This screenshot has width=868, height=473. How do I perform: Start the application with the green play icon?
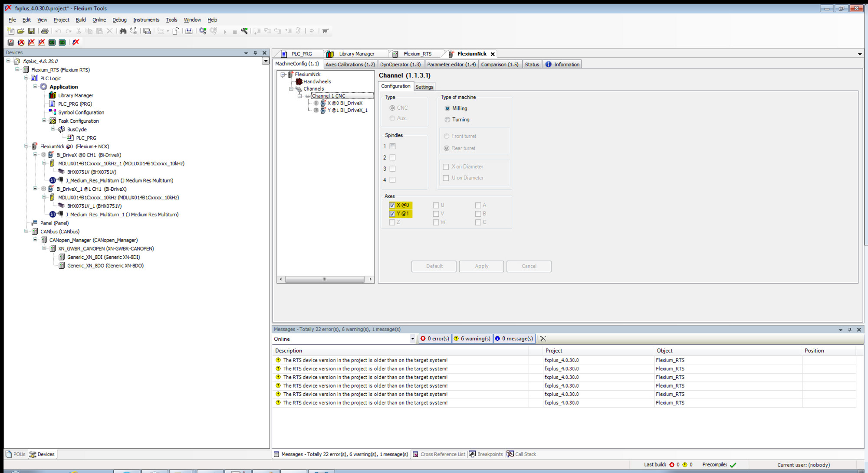[225, 31]
